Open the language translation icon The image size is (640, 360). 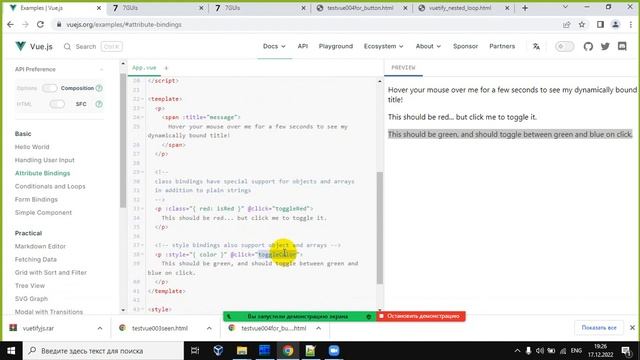point(536,47)
